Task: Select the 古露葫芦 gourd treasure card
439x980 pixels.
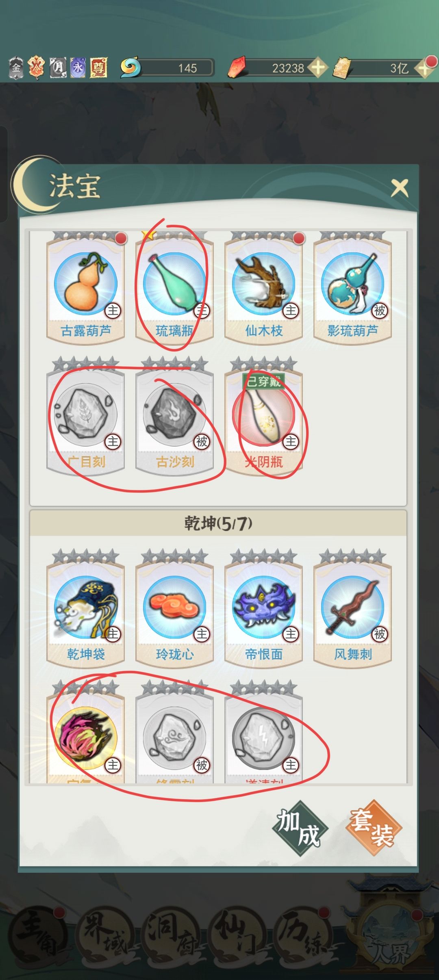Action: coord(85,288)
